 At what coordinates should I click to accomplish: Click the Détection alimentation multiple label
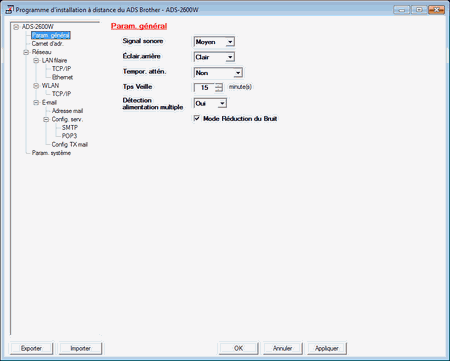(153, 104)
